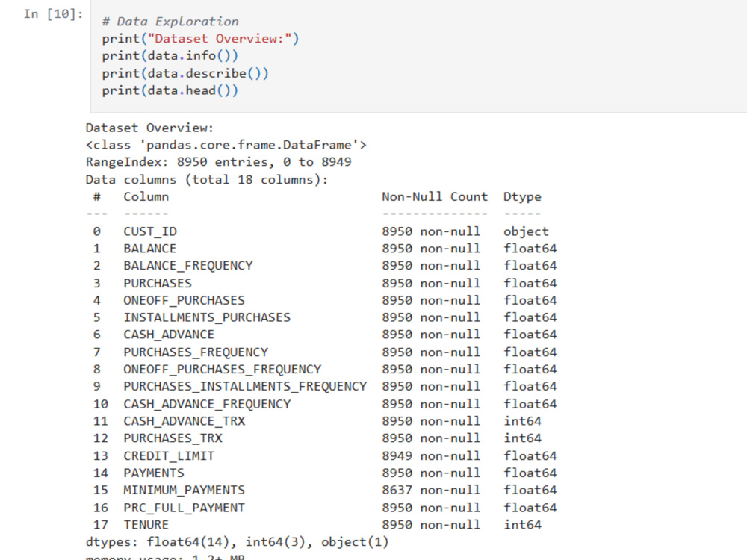Click the 'object' dtype for CUST_ID
747x560 pixels.
[526, 231]
